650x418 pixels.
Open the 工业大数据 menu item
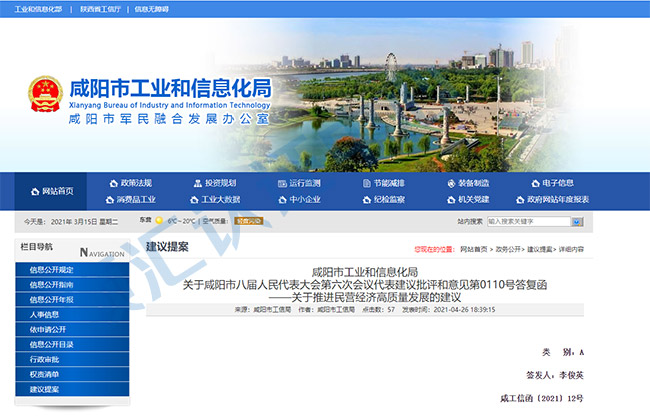point(220,200)
